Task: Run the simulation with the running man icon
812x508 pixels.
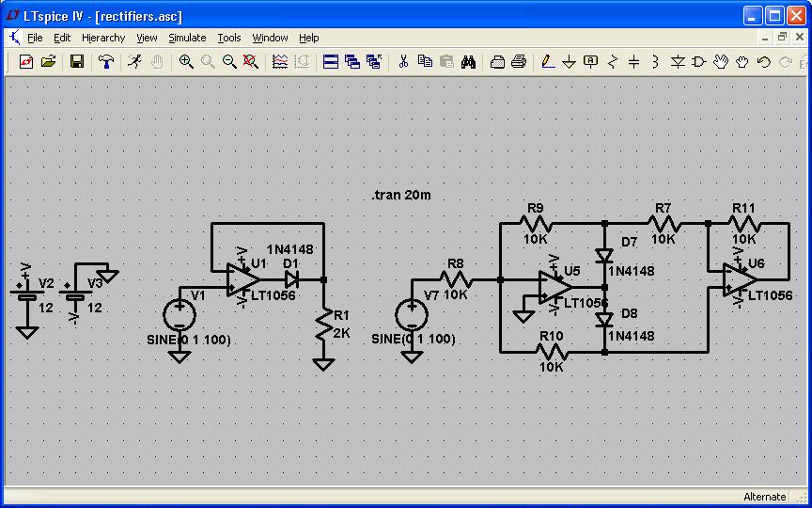Action: tap(134, 62)
